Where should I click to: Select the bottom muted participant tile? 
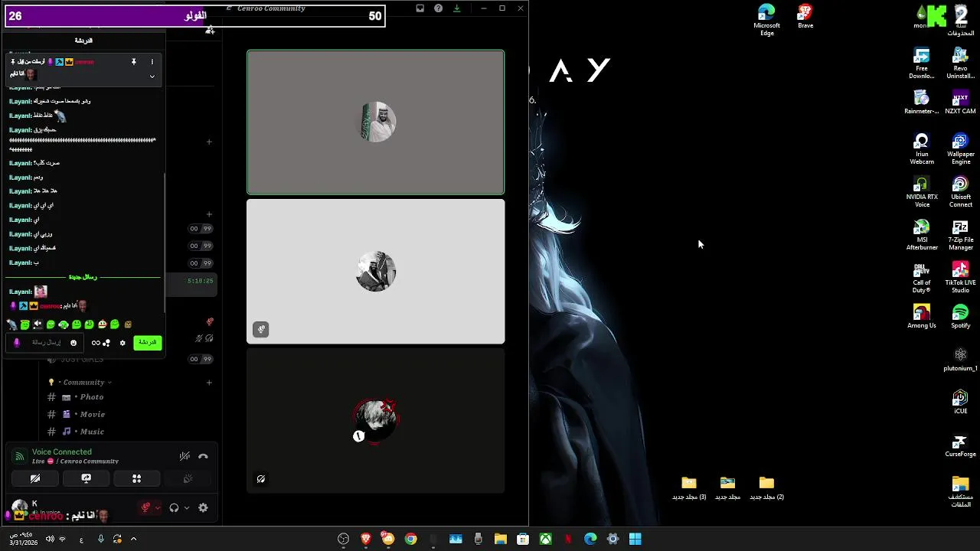(x=376, y=420)
